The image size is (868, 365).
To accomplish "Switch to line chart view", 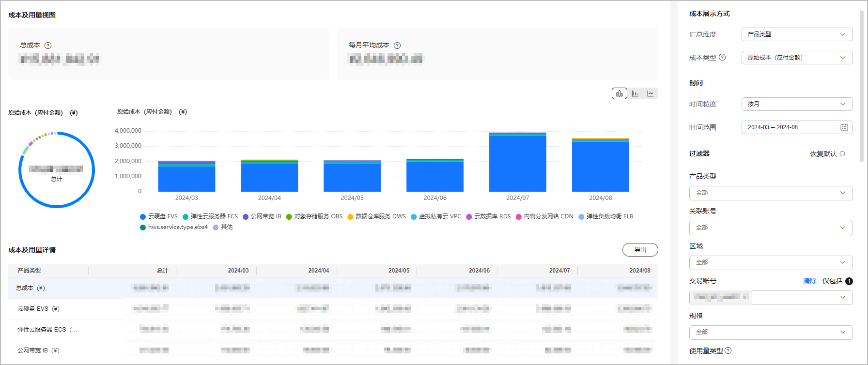I will (x=651, y=93).
